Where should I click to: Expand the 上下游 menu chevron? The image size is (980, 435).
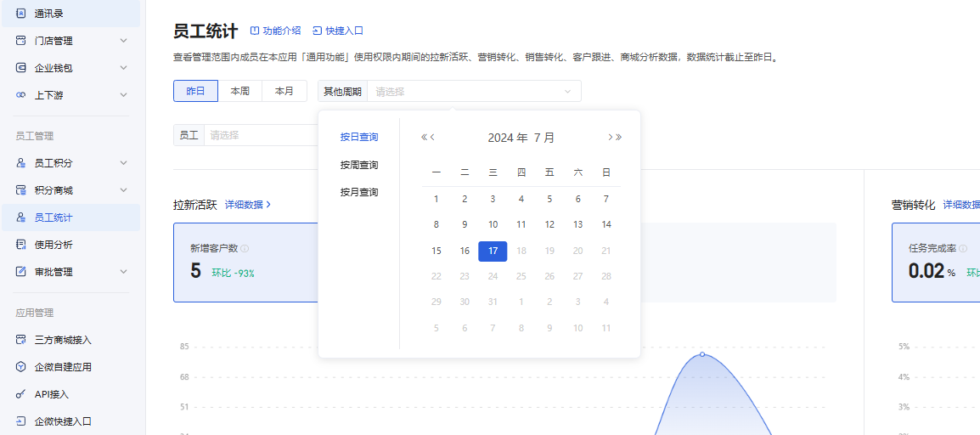click(x=123, y=95)
